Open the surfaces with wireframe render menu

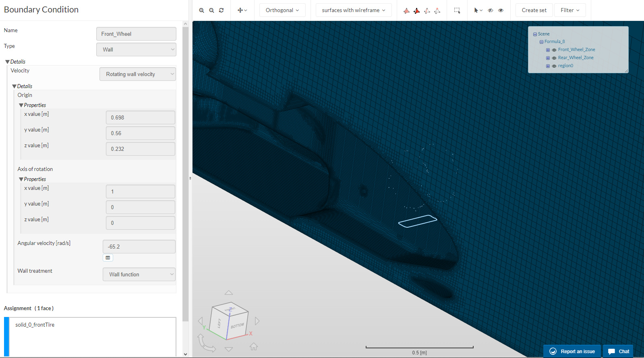353,10
